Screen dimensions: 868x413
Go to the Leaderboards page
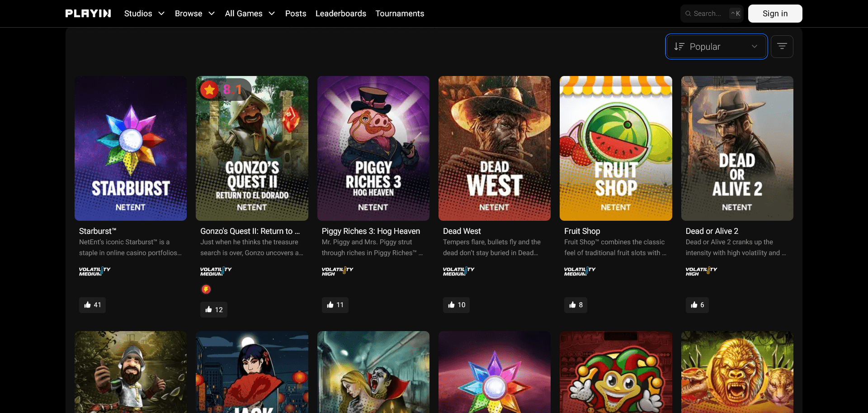[x=341, y=14]
